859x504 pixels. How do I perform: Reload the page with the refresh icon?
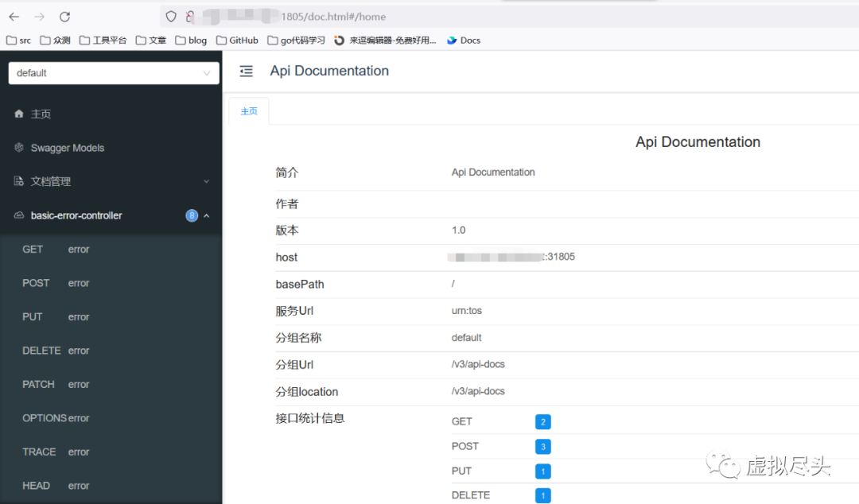[x=64, y=17]
